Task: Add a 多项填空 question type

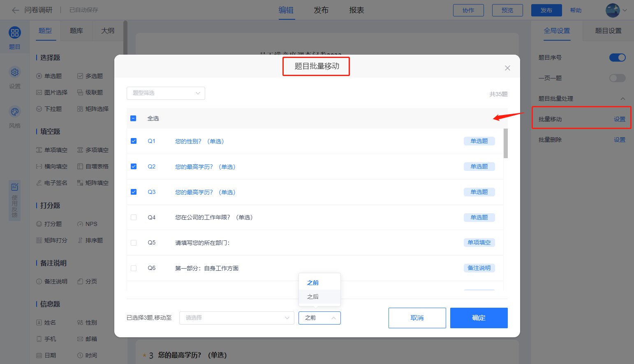Action: pos(93,150)
